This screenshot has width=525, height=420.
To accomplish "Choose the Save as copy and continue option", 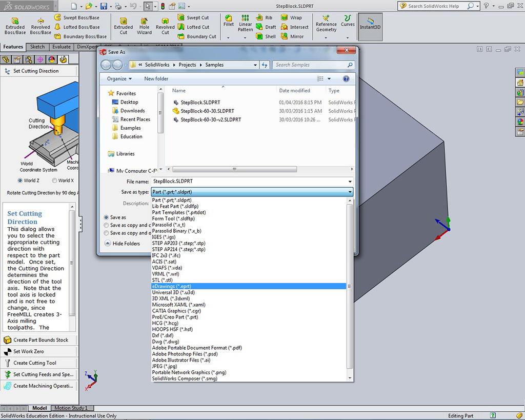I will coord(107,225).
